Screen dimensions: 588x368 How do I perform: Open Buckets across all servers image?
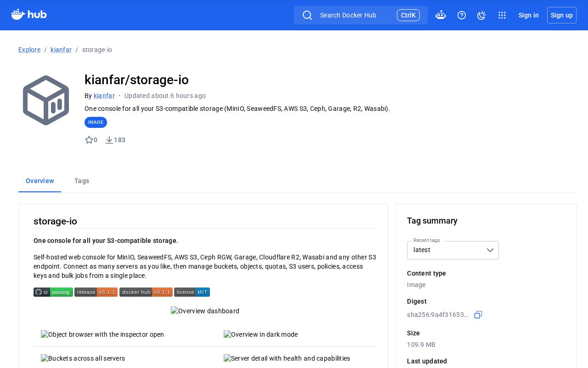pyautogui.click(x=83, y=358)
